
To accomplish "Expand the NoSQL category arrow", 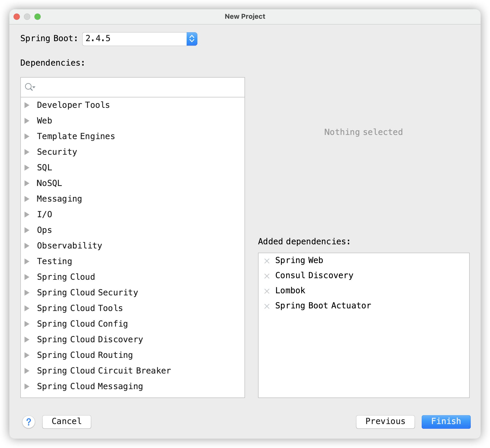I will [27, 183].
